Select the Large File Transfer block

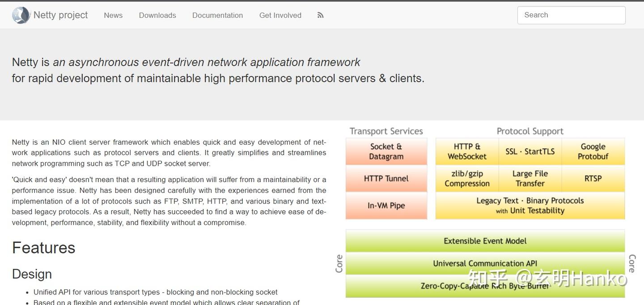pos(530,179)
